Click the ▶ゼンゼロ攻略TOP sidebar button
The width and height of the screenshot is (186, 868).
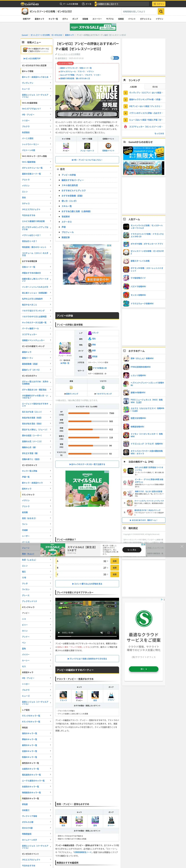pyautogui.click(x=32, y=58)
